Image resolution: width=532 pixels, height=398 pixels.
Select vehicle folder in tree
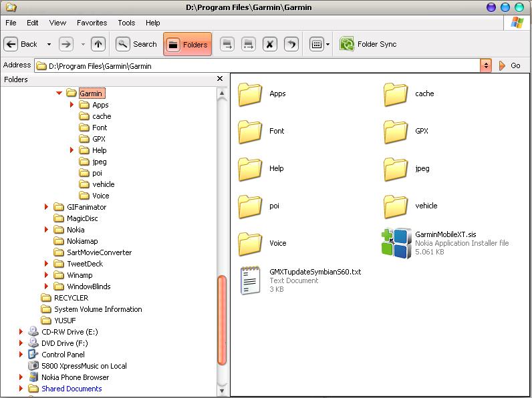pyautogui.click(x=97, y=184)
